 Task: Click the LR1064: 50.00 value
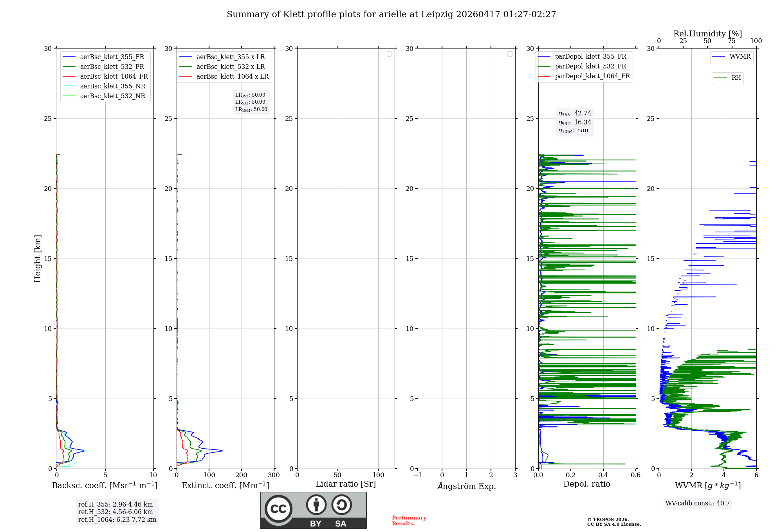251,110
